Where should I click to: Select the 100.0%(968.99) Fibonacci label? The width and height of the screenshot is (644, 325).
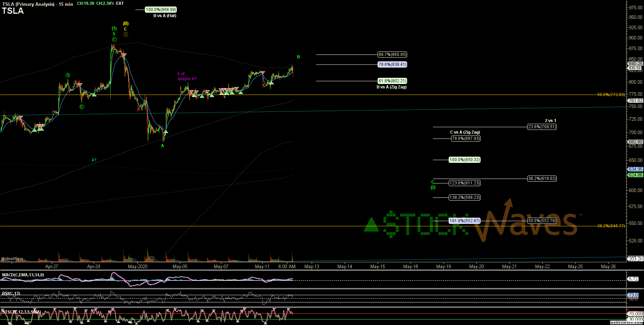[161, 10]
